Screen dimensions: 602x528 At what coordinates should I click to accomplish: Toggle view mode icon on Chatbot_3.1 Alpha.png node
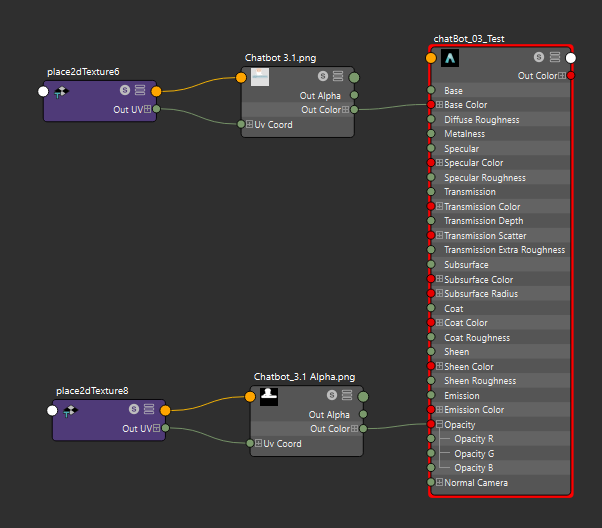(347, 395)
